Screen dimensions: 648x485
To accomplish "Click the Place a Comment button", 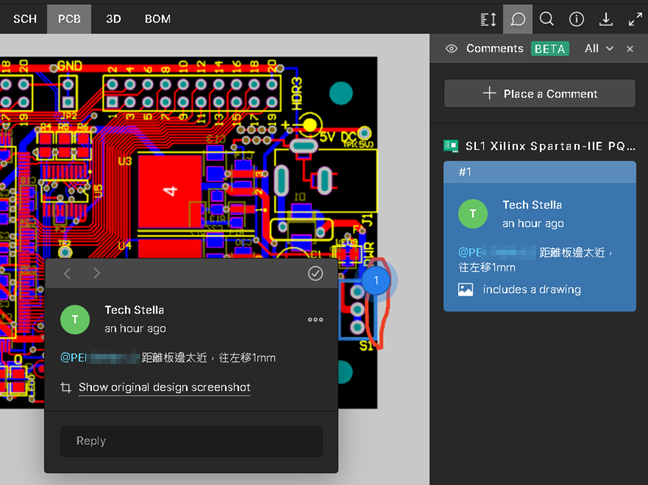I will [539, 94].
